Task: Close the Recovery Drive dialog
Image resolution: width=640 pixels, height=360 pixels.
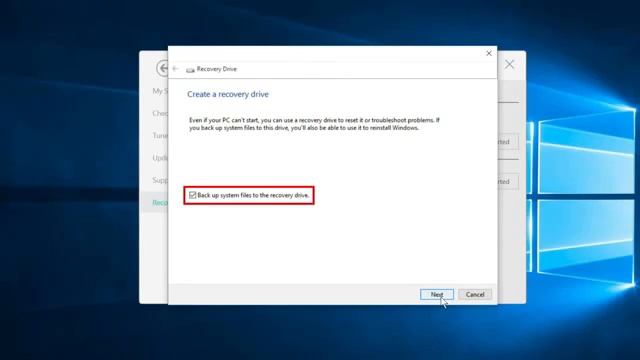Action: [x=489, y=53]
